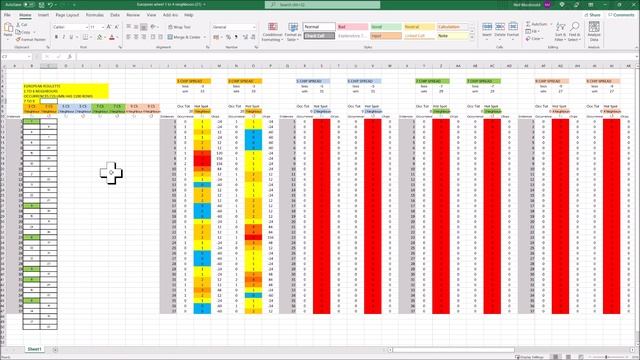Image resolution: width=640 pixels, height=360 pixels.
Task: Open the font size dropdown
Action: click(102, 27)
